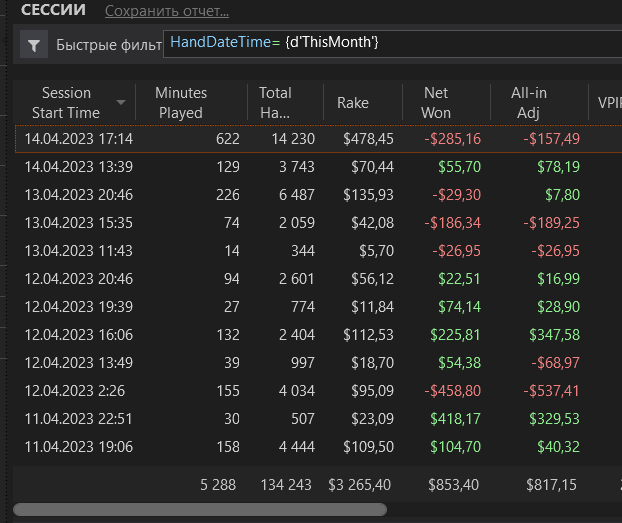This screenshot has height=523, width=622.
Task: Click the quick filter funnel icon
Action: pyautogui.click(x=34, y=45)
